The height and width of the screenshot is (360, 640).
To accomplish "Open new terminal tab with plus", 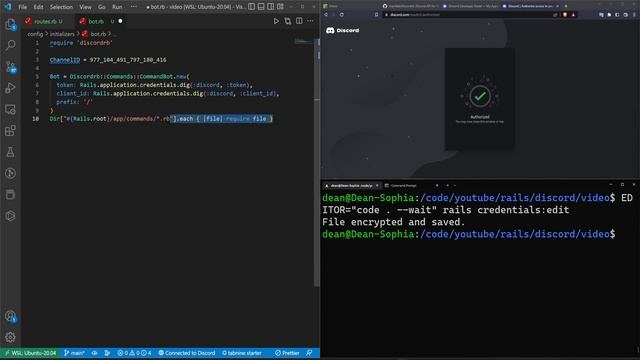I will (447, 185).
